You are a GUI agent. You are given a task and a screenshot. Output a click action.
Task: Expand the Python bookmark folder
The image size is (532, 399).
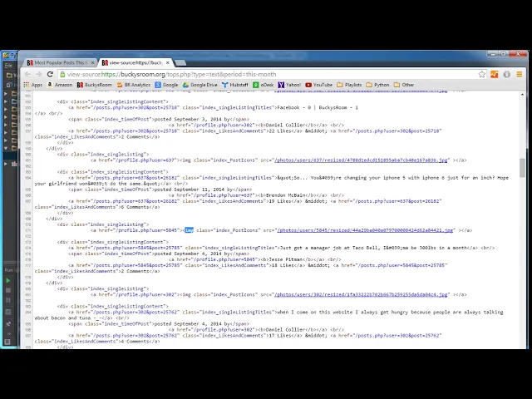click(377, 85)
